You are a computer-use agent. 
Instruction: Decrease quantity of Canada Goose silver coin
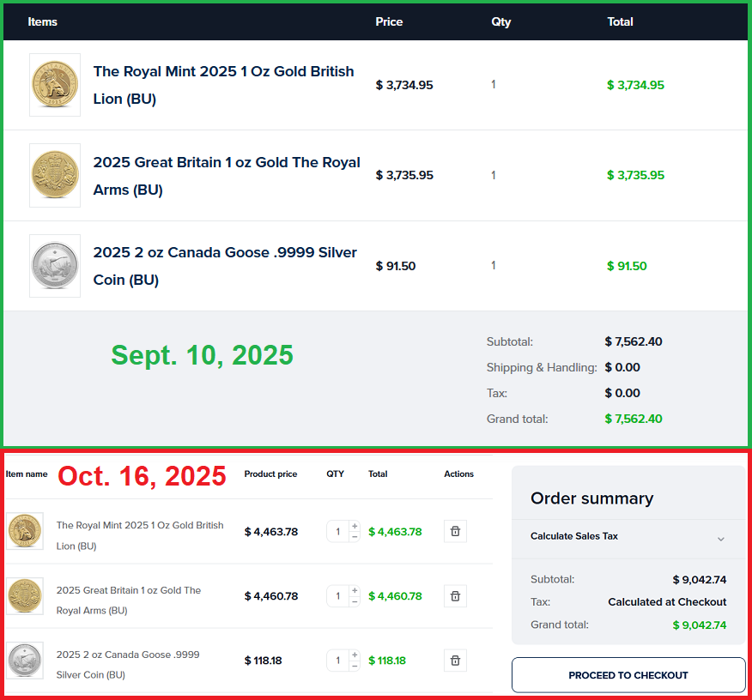pyautogui.click(x=355, y=666)
